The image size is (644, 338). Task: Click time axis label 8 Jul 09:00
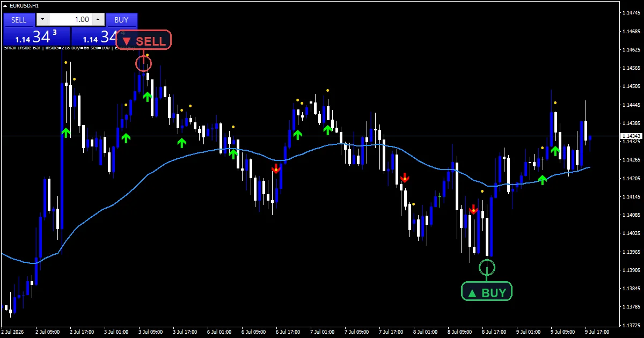[460, 332]
